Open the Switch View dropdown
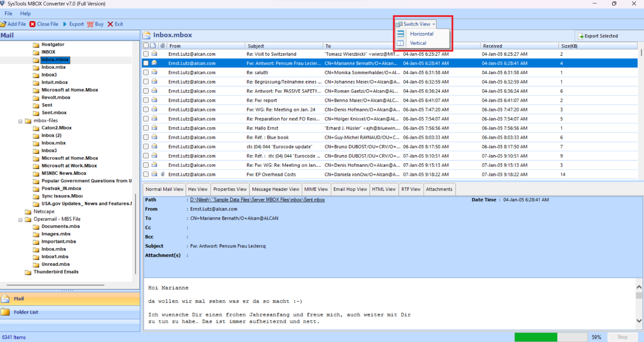The height and width of the screenshot is (342, 644). click(x=415, y=24)
